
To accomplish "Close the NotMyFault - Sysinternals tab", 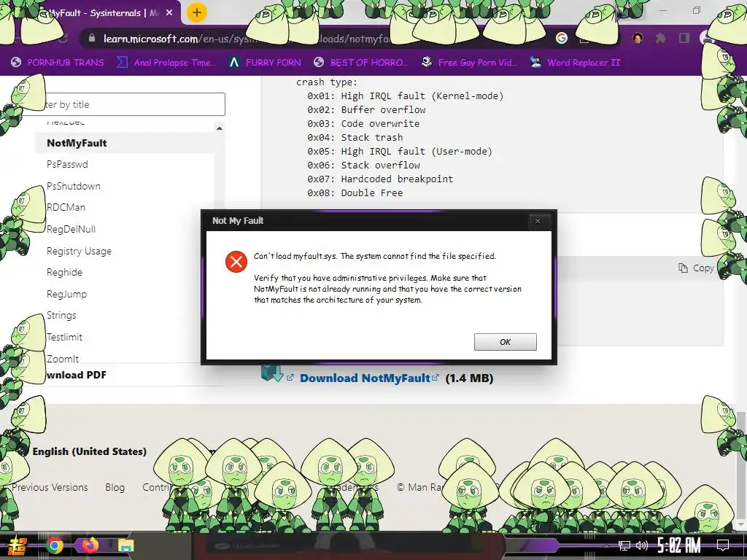I will [x=169, y=13].
